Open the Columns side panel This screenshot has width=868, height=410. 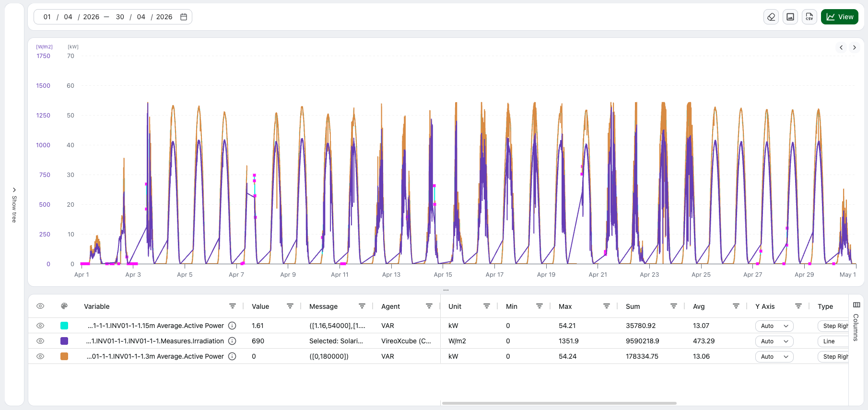(x=856, y=322)
